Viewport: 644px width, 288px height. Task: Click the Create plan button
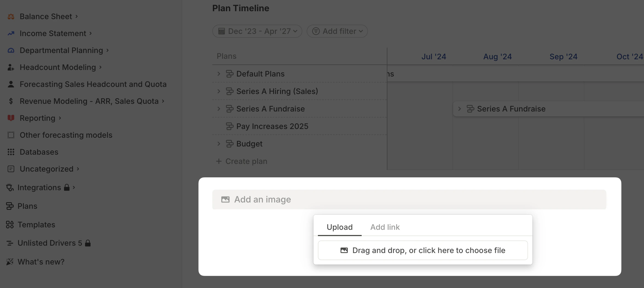tap(241, 161)
